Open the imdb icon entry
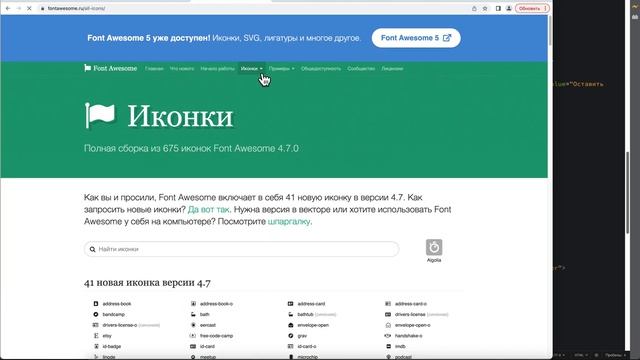The height and width of the screenshot is (360, 640). click(396, 346)
